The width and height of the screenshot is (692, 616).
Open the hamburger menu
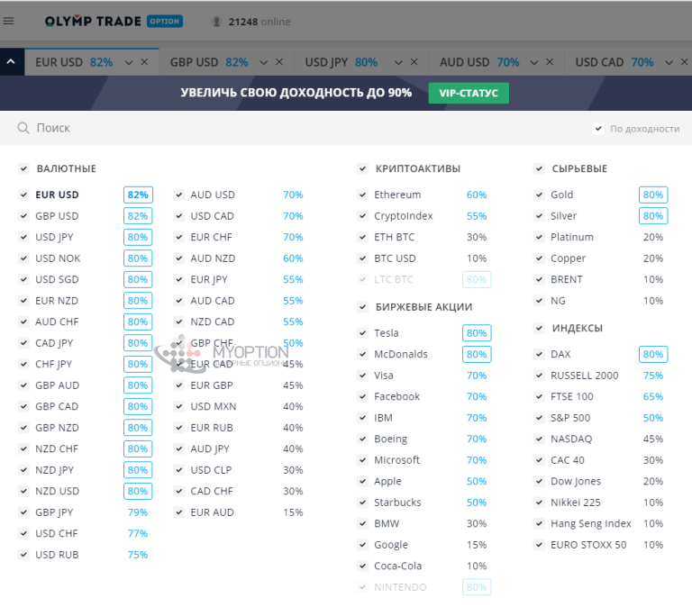pos(8,22)
